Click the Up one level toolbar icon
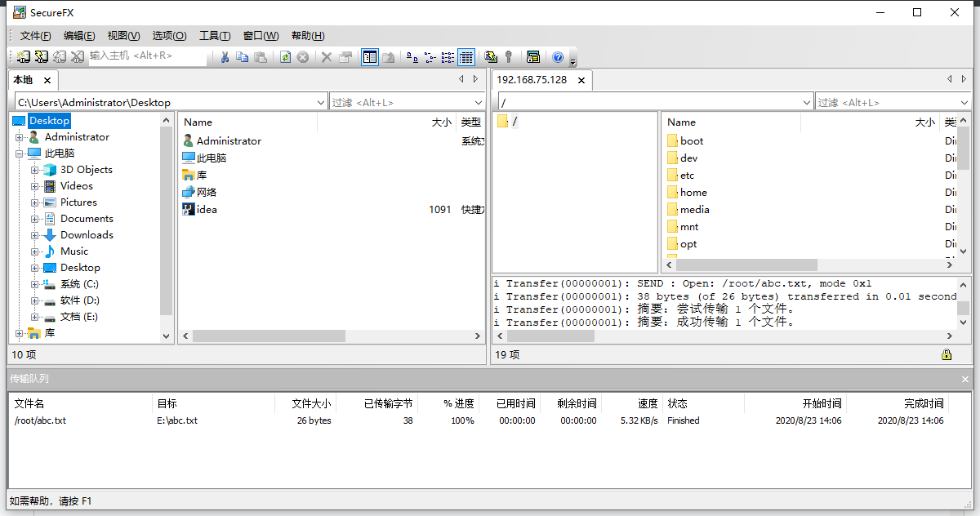The width and height of the screenshot is (980, 516). pyautogui.click(x=388, y=57)
